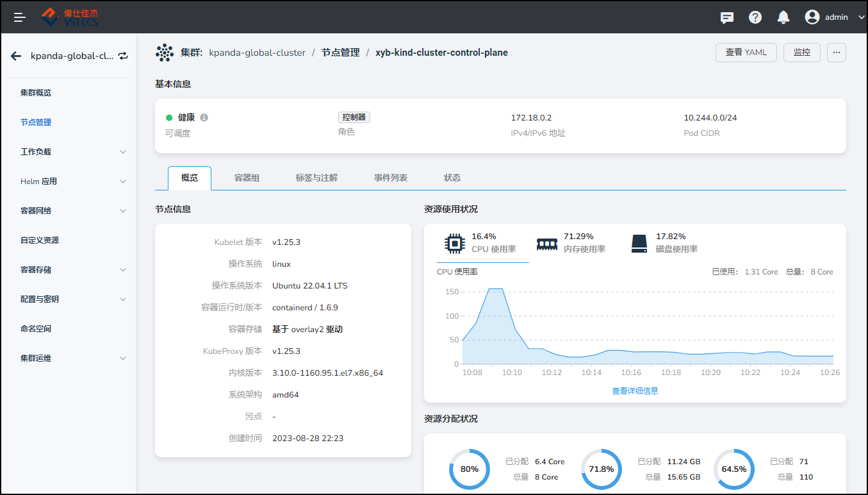Click 查看详细信息 link
The width and height of the screenshot is (868, 495).
635,390
